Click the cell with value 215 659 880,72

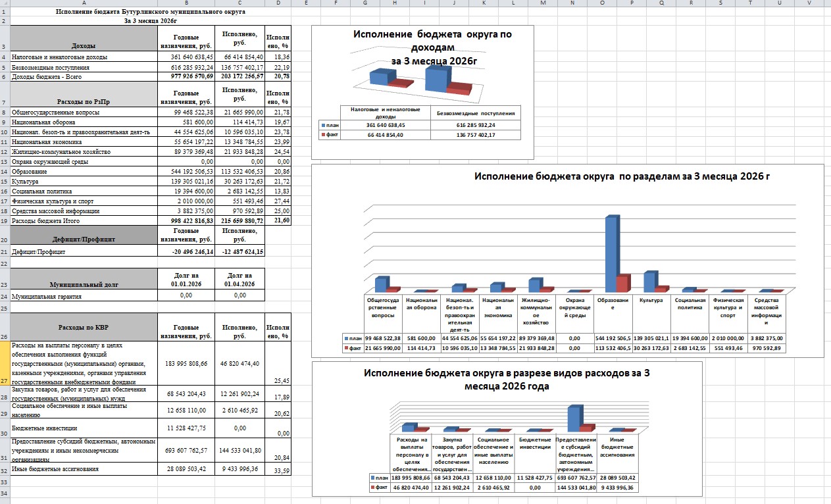point(239,221)
